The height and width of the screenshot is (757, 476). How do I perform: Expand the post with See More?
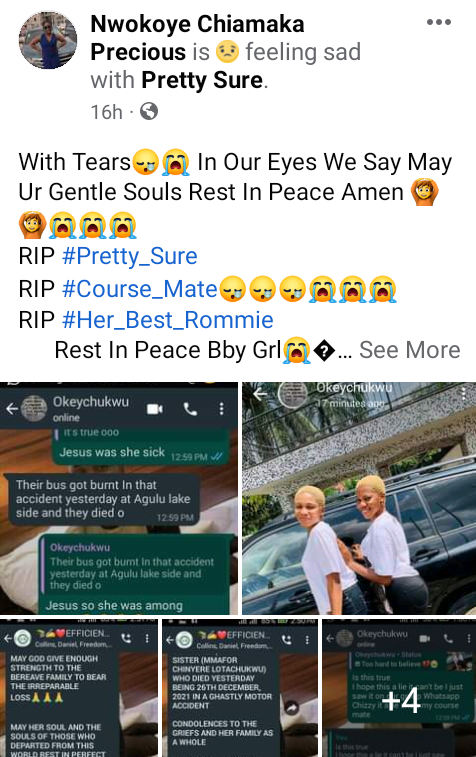coord(409,350)
